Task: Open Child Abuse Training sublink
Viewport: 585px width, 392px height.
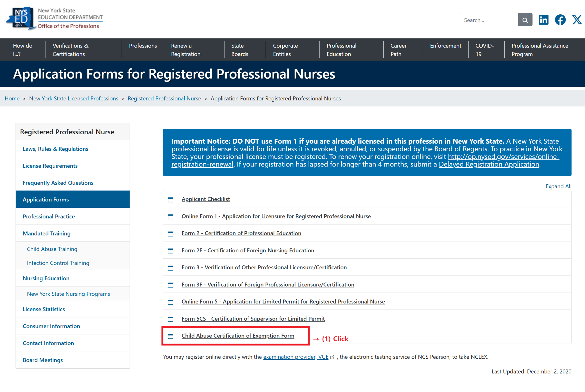Action: coord(52,249)
